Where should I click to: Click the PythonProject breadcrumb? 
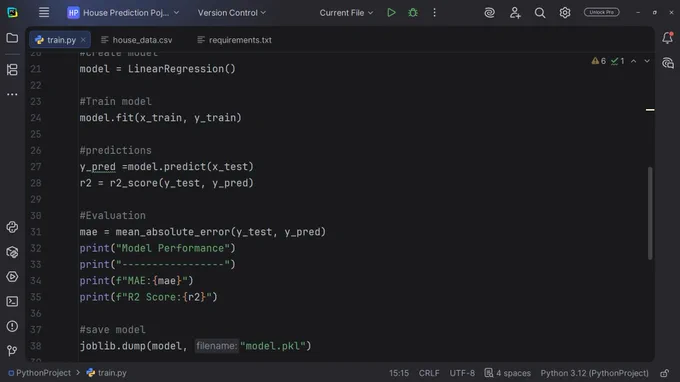pos(39,373)
